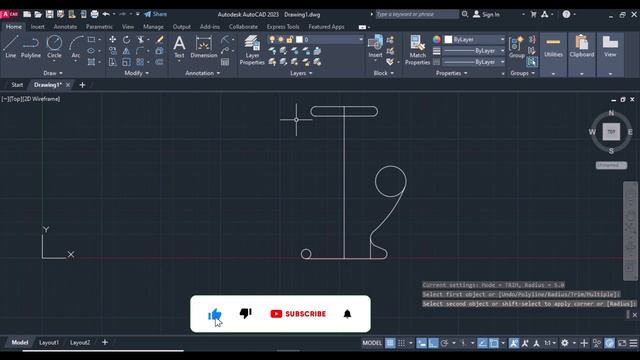This screenshot has width=640, height=360.
Task: Click the Match Properties icon
Action: coord(417,50)
